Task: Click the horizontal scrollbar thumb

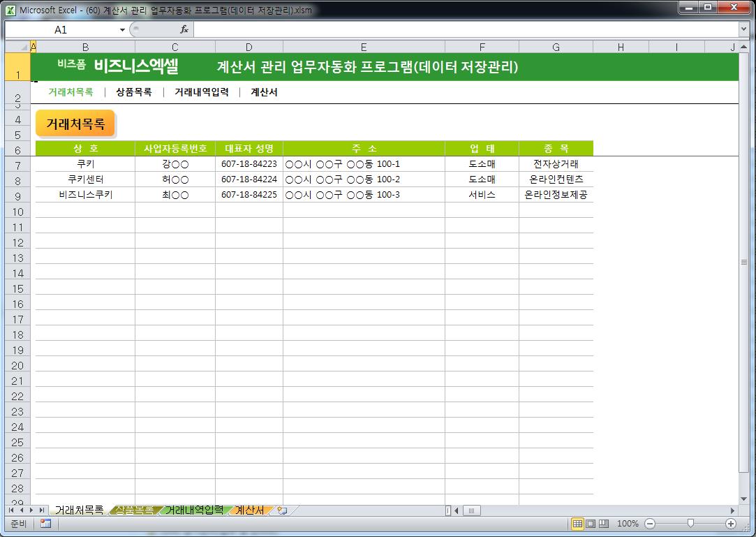Action: (x=471, y=510)
